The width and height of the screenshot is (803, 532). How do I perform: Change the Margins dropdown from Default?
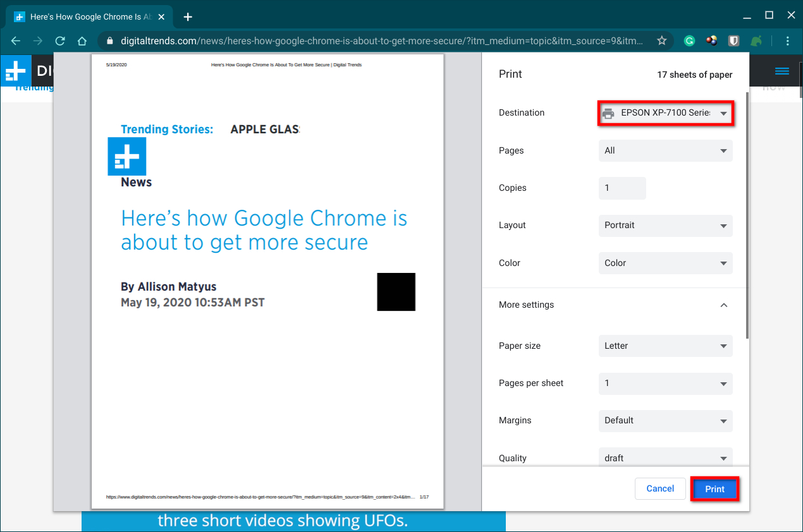pyautogui.click(x=666, y=420)
